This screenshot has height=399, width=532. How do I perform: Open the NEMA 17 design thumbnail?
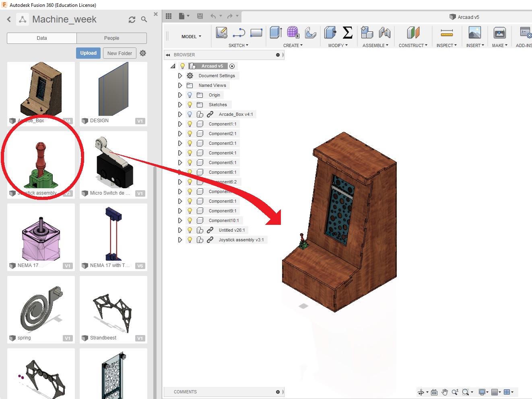[41, 237]
